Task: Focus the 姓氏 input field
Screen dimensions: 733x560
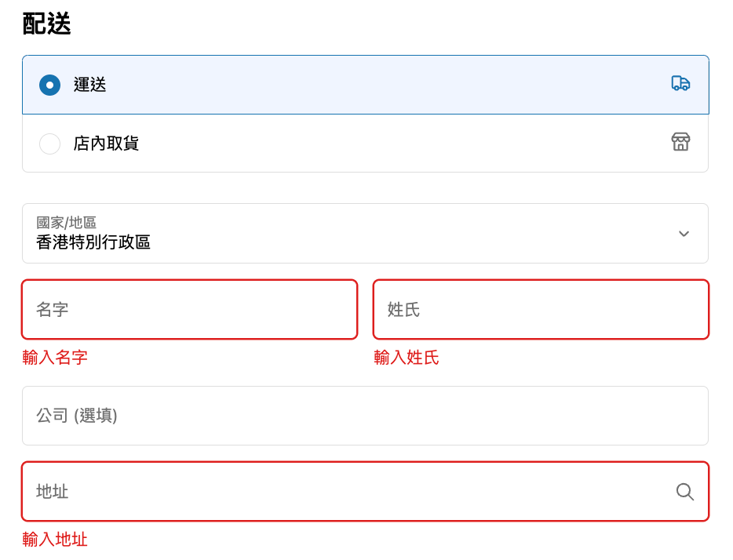Action: coord(541,310)
